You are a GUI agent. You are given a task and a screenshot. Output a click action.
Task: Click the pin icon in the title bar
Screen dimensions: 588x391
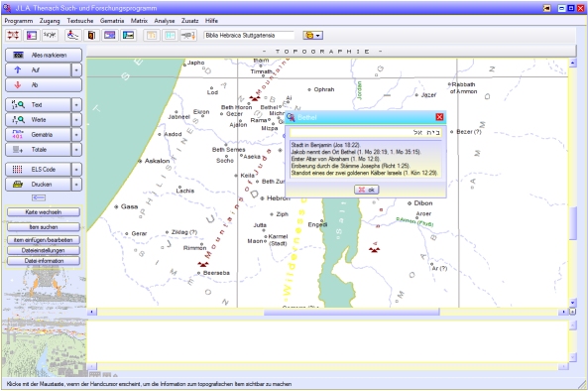click(x=547, y=8)
